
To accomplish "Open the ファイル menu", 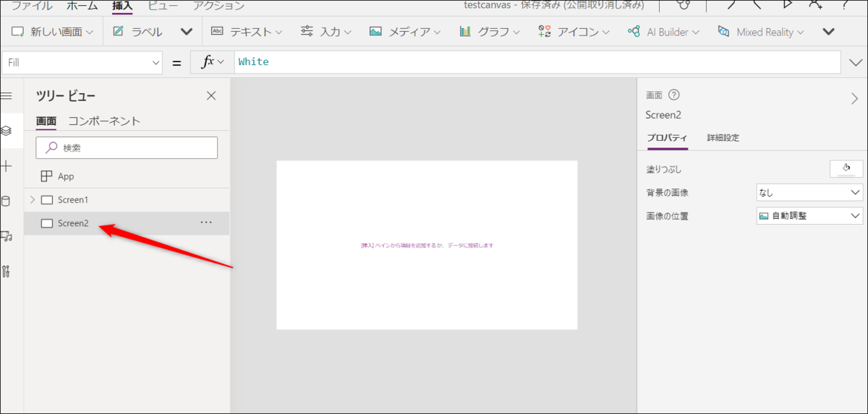I will [x=32, y=5].
